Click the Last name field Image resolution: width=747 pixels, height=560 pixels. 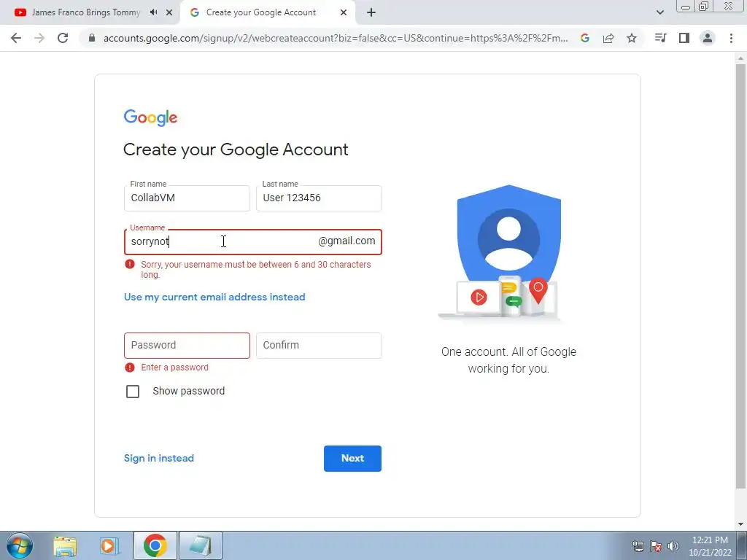[x=319, y=198]
